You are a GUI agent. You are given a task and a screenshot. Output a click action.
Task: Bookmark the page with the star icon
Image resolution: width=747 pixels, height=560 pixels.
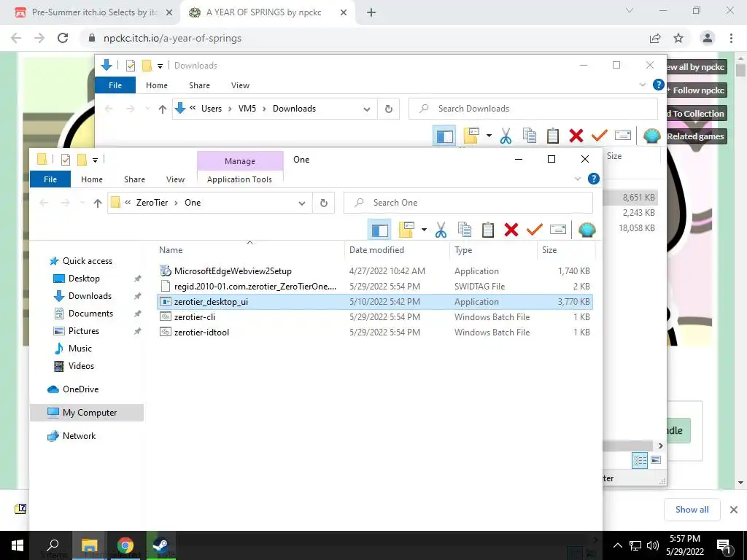[x=678, y=39]
